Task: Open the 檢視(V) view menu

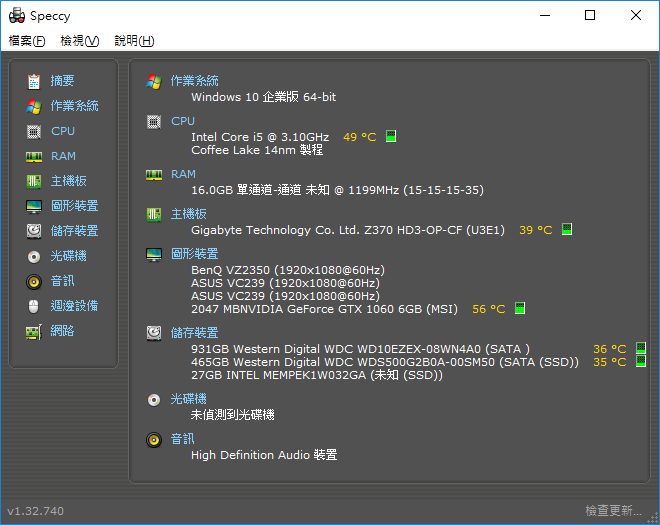Action: (x=80, y=41)
